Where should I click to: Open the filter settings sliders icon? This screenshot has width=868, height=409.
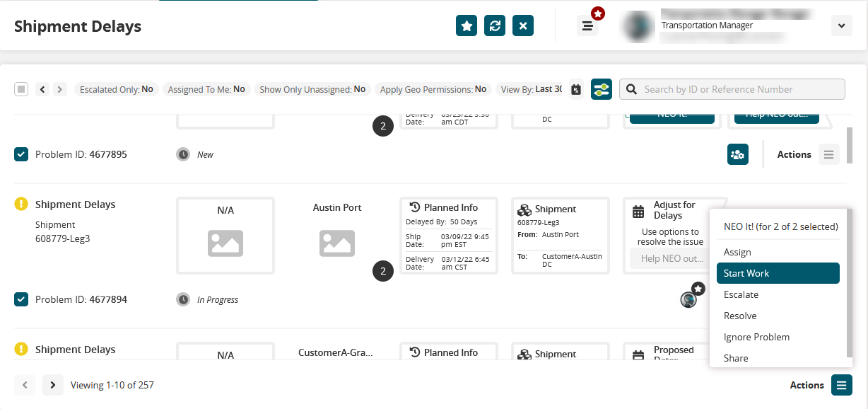602,89
